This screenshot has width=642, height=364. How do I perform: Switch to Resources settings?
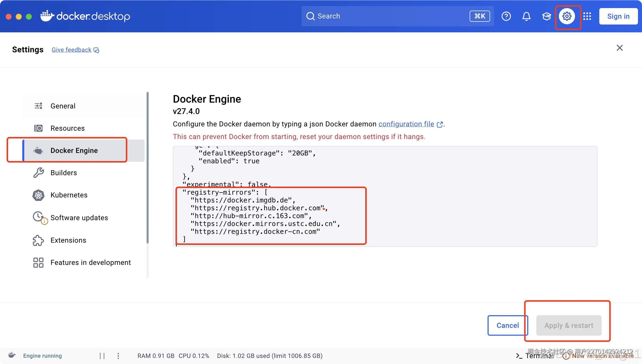67,128
